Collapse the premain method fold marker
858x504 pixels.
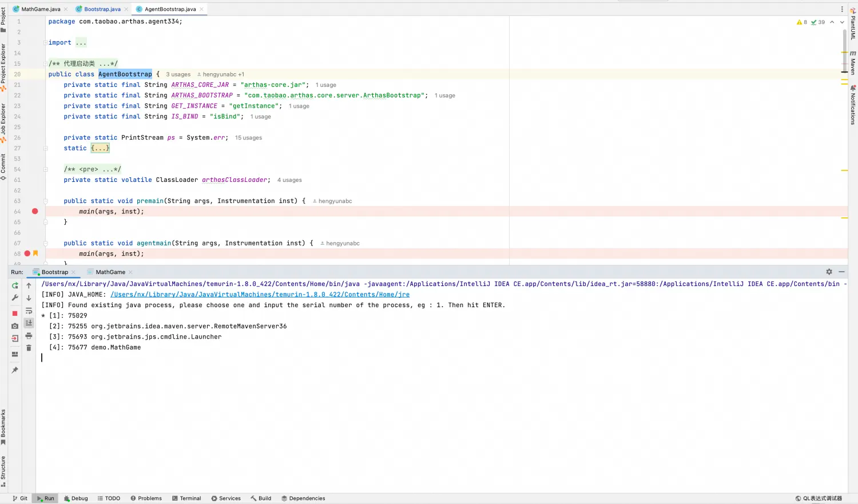click(45, 201)
